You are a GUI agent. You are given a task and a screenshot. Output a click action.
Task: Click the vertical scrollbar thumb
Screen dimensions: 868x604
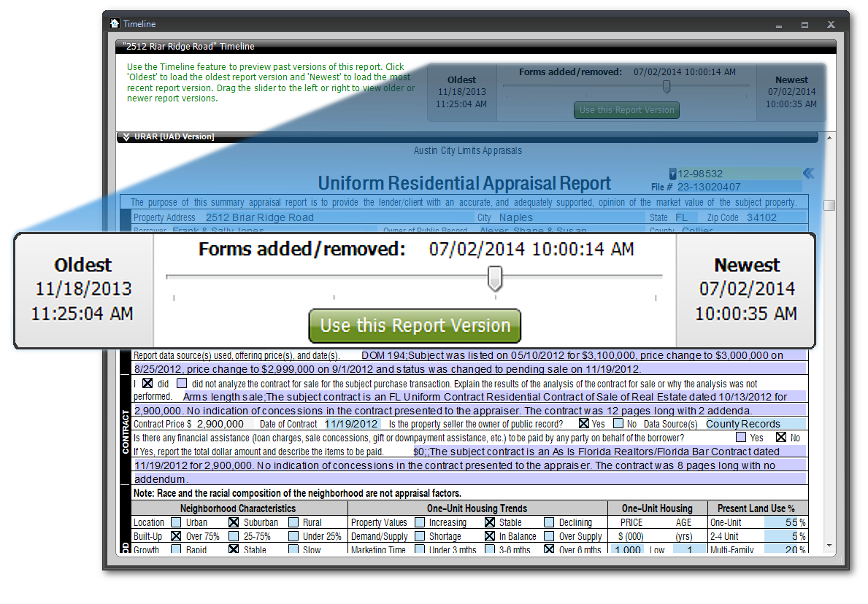pyautogui.click(x=829, y=206)
